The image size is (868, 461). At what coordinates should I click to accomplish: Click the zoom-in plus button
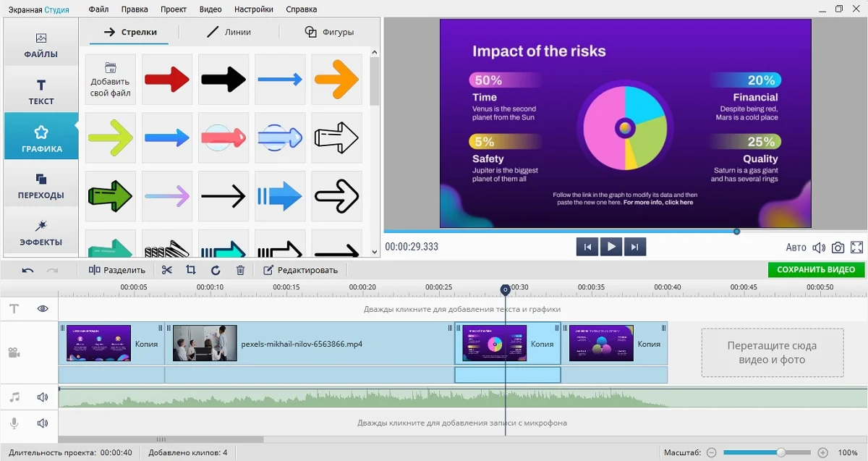point(822,452)
